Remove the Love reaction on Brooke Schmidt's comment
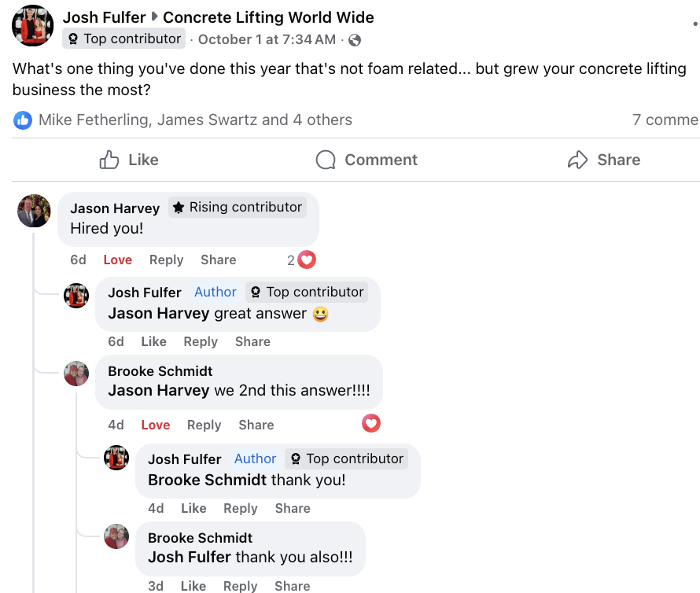 coord(155,425)
